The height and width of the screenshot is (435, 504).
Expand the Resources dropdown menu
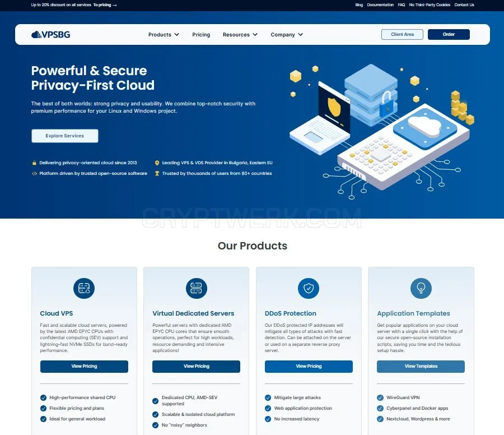pos(240,34)
